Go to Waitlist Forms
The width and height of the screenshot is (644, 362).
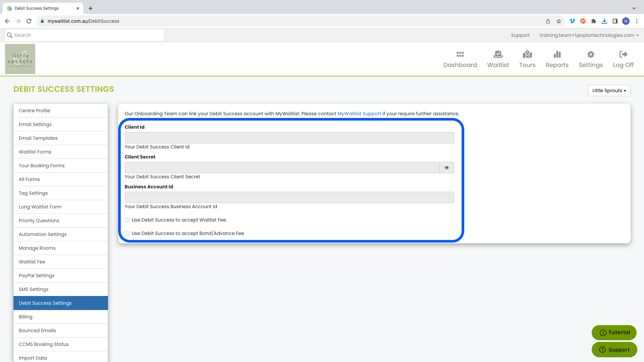click(61, 152)
